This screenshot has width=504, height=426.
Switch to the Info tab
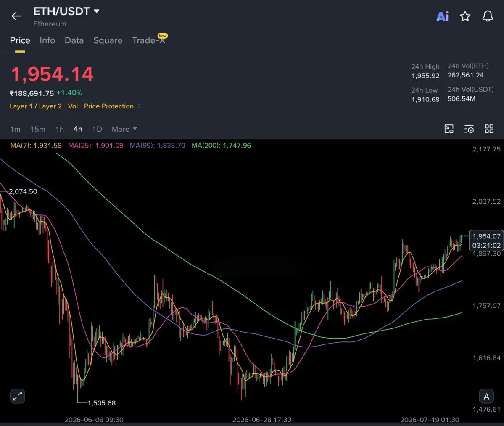tap(47, 40)
